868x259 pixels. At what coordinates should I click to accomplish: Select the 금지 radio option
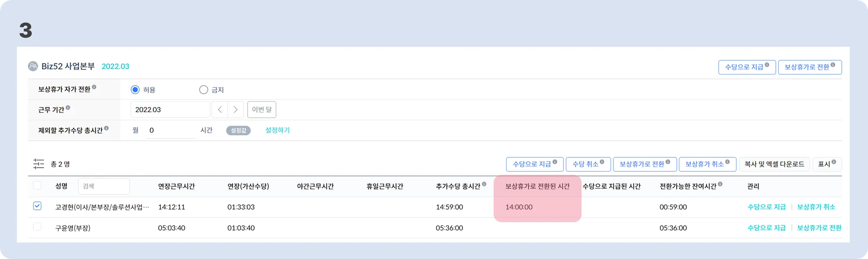(203, 89)
